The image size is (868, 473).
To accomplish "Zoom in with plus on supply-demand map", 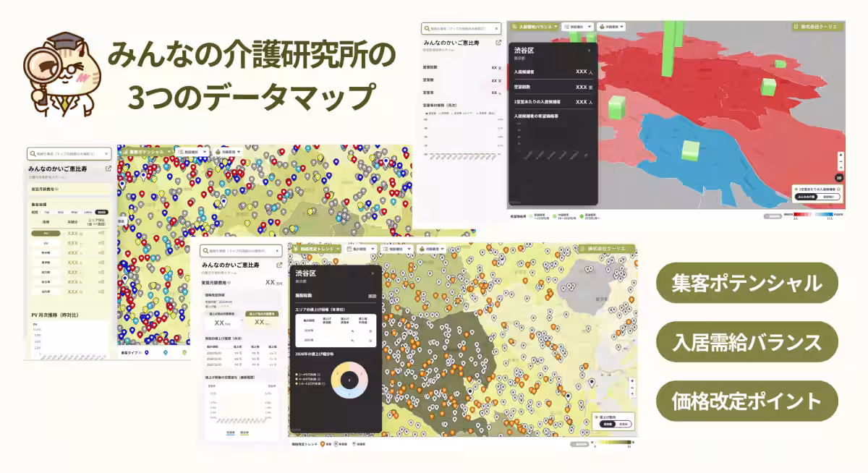I will coord(840,155).
